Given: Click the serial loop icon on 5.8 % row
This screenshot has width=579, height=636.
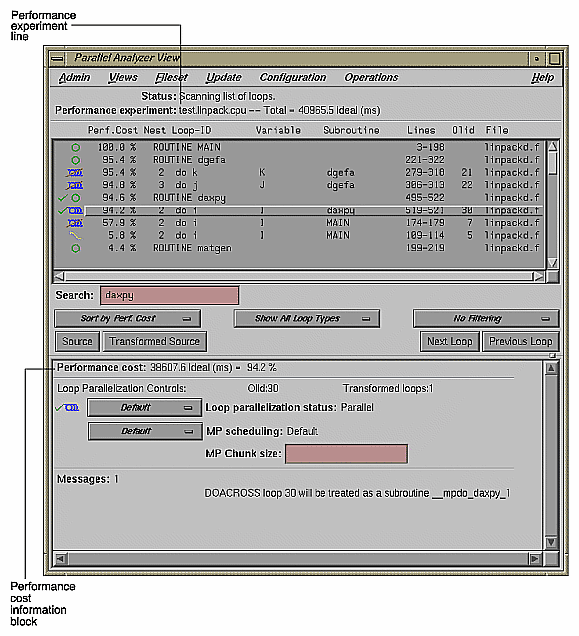Looking at the screenshot, I should pyautogui.click(x=75, y=236).
